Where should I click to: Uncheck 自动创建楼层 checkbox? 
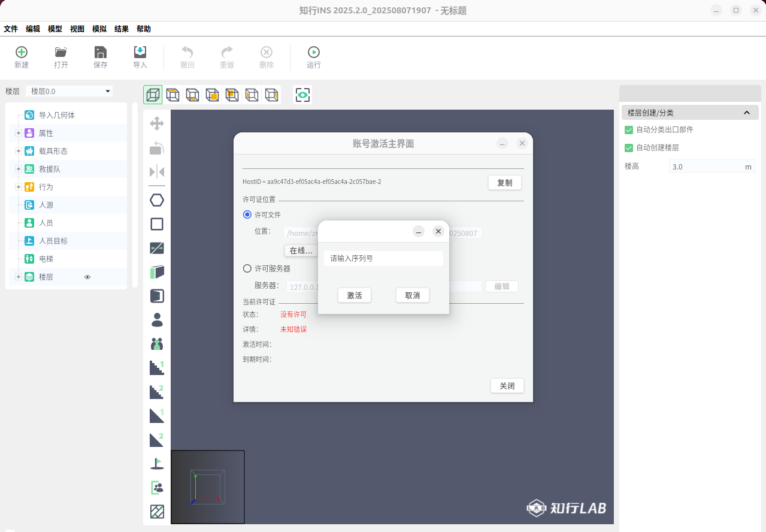tap(629, 147)
